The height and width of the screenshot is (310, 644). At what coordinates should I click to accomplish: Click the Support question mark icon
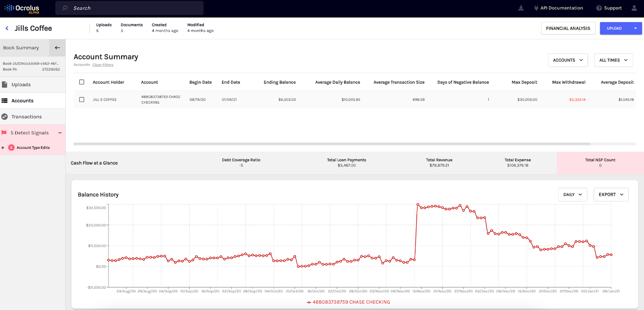pyautogui.click(x=599, y=8)
